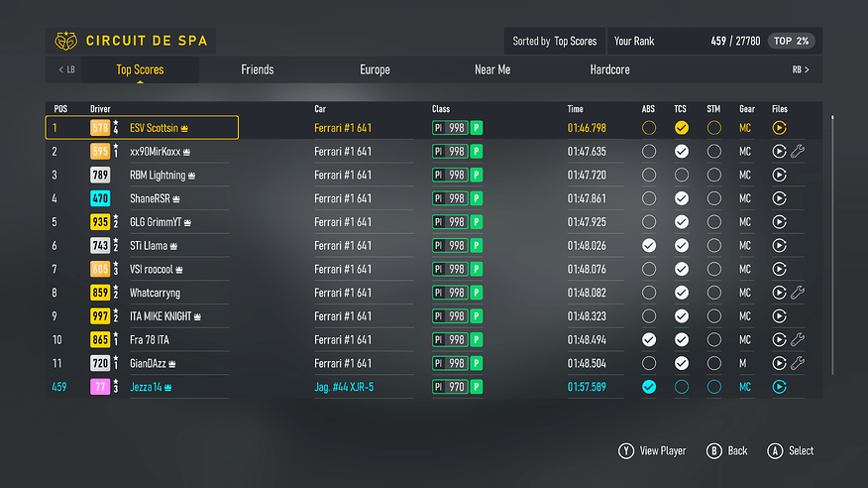Switch to the Friends tab

tap(258, 69)
